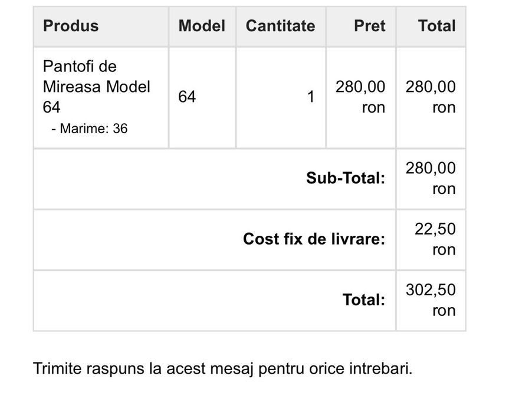The image size is (532, 412).
Task: Select the Sub-Total amount 280,00 ron
Action: coord(431,179)
